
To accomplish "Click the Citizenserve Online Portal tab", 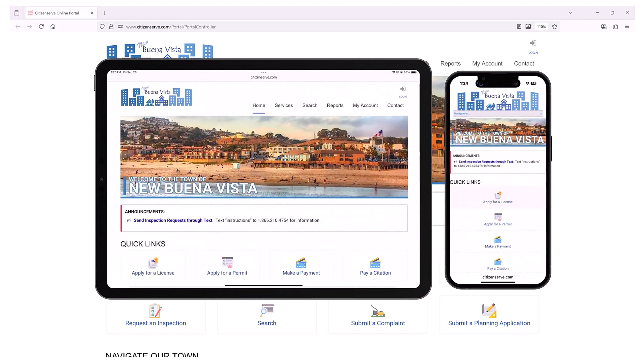I will [61, 13].
